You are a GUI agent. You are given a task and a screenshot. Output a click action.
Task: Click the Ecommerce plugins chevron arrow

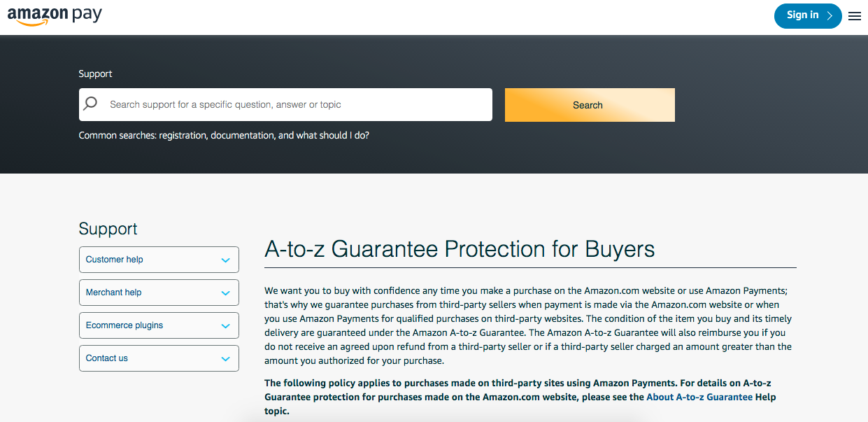(225, 326)
